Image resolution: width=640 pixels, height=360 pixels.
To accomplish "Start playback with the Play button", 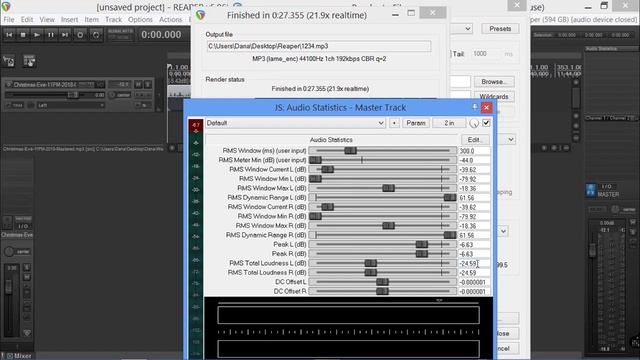I will (37, 35).
